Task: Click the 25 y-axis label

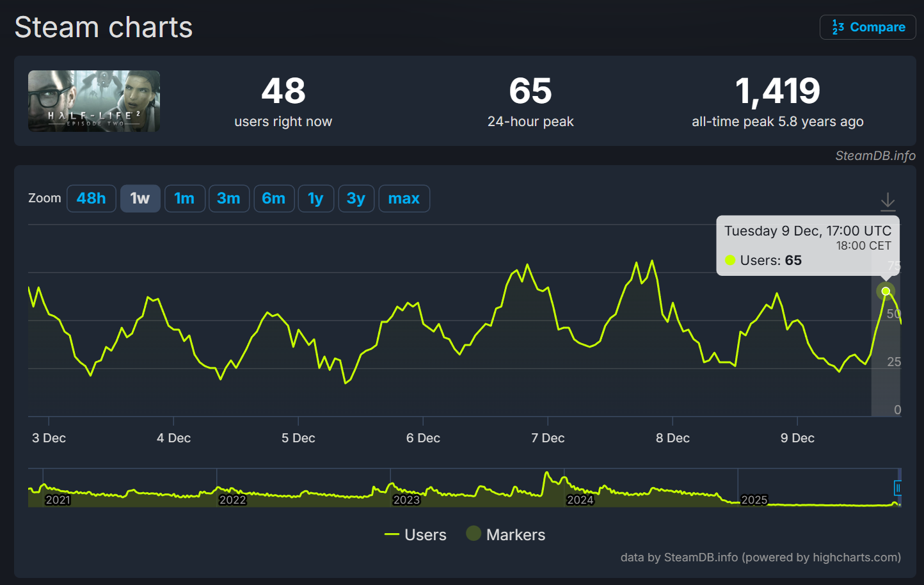Action: click(x=894, y=362)
